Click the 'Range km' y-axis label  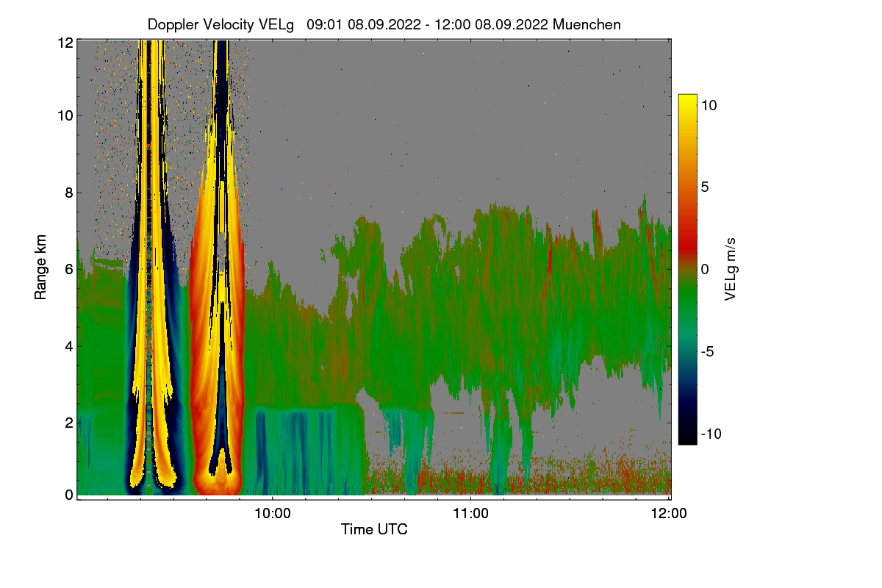pyautogui.click(x=41, y=268)
